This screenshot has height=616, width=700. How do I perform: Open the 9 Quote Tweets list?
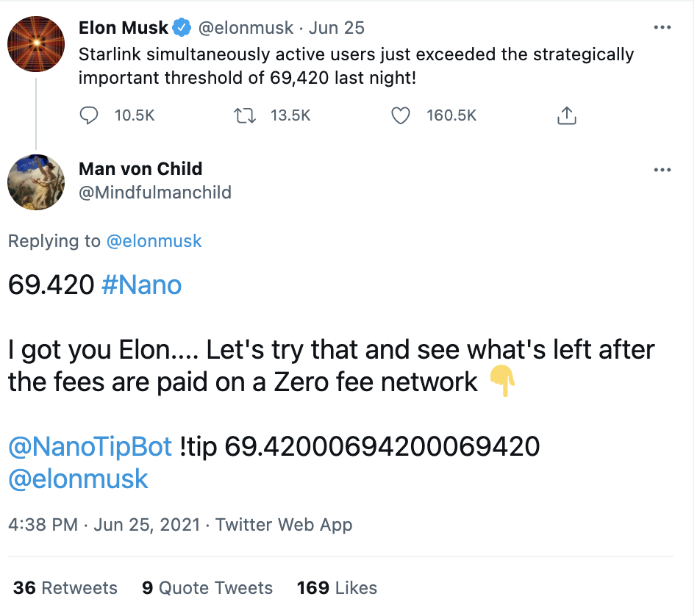click(208, 588)
